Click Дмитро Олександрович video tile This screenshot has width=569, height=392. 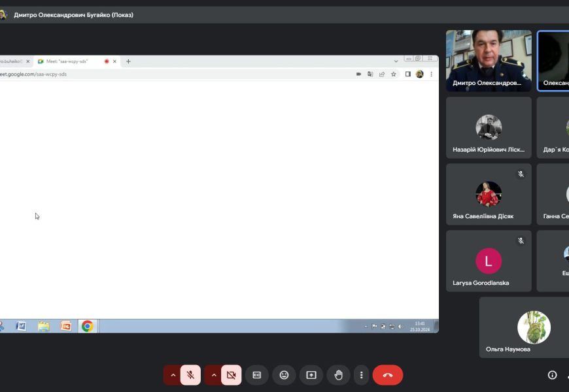[489, 60]
